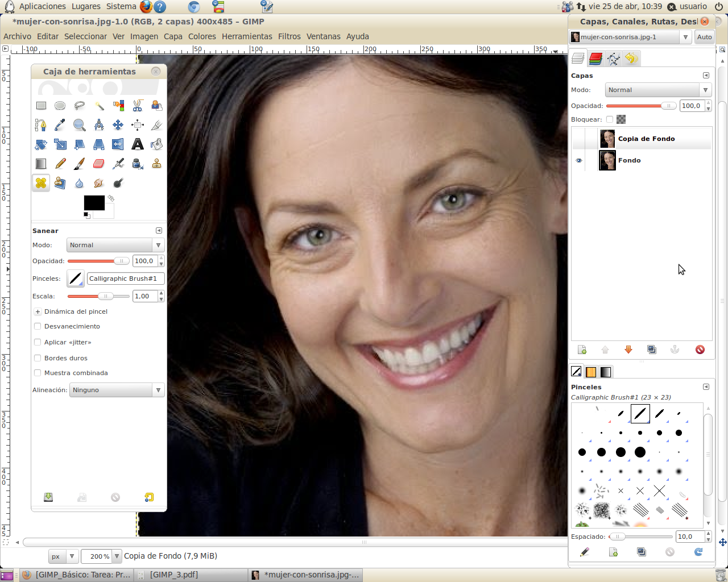
Task: Select the Eraser tool
Action: (x=98, y=164)
